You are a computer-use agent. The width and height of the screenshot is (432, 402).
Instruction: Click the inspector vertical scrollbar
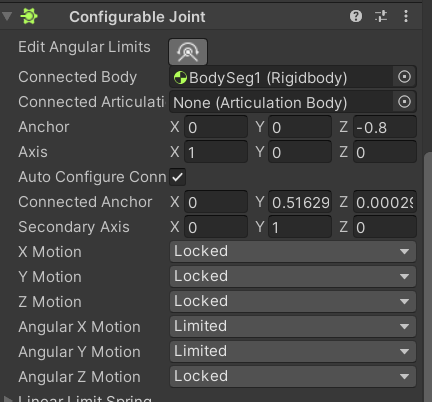[427, 277]
